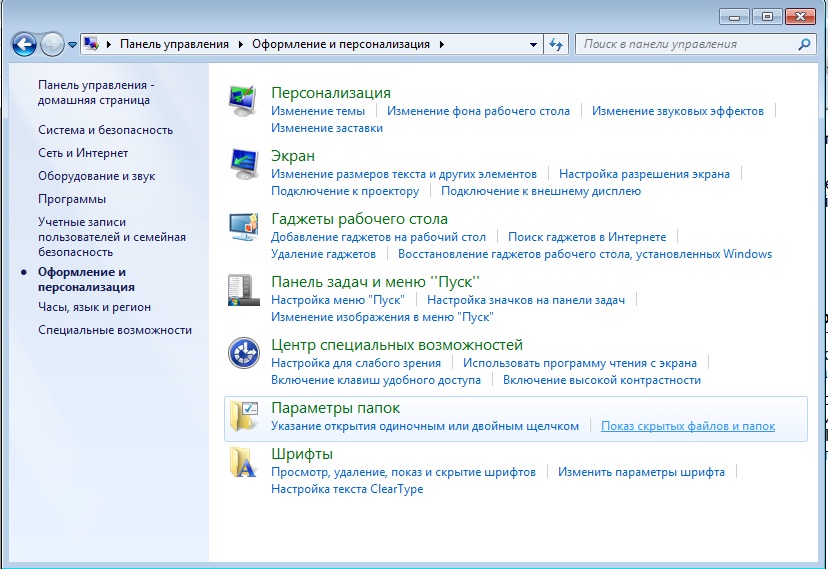828x569 pixels.
Task: Click the Персонализация category icon
Action: click(244, 101)
